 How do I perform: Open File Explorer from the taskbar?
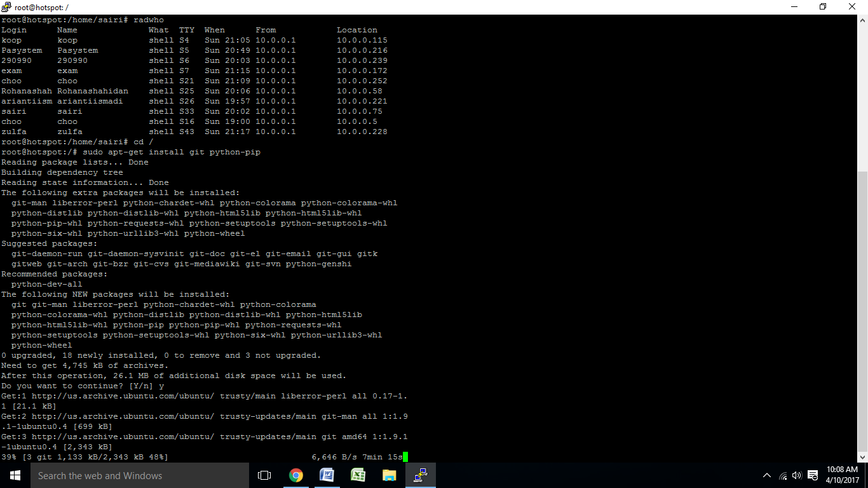[388, 475]
